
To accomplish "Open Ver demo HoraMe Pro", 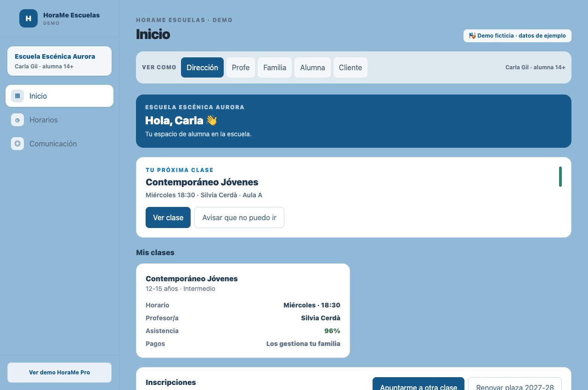I will [60, 373].
